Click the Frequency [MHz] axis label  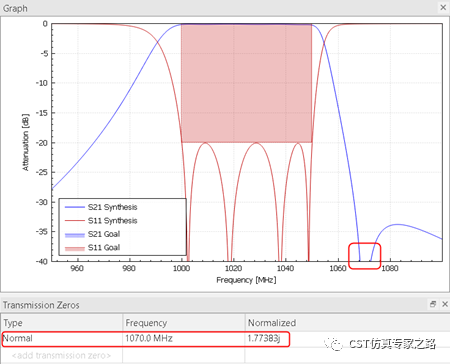[x=246, y=280]
